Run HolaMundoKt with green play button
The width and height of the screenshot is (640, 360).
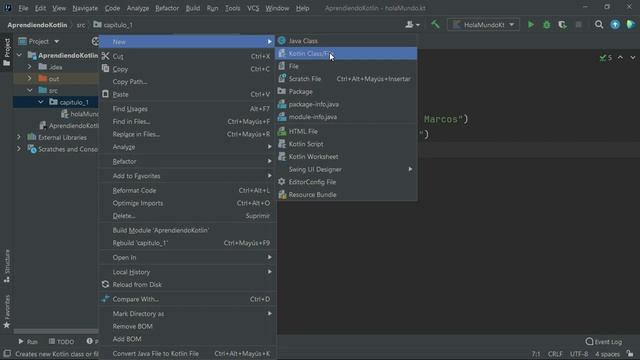click(531, 25)
